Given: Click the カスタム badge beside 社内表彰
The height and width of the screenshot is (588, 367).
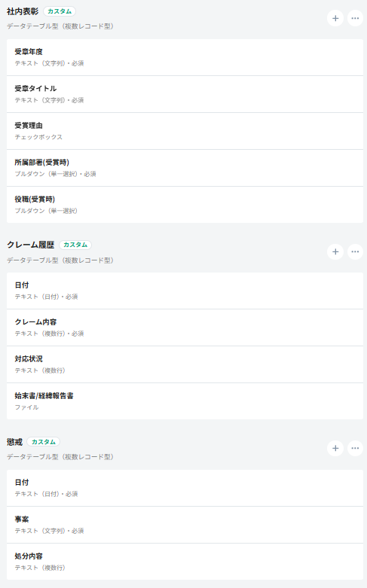Looking at the screenshot, I should [60, 11].
